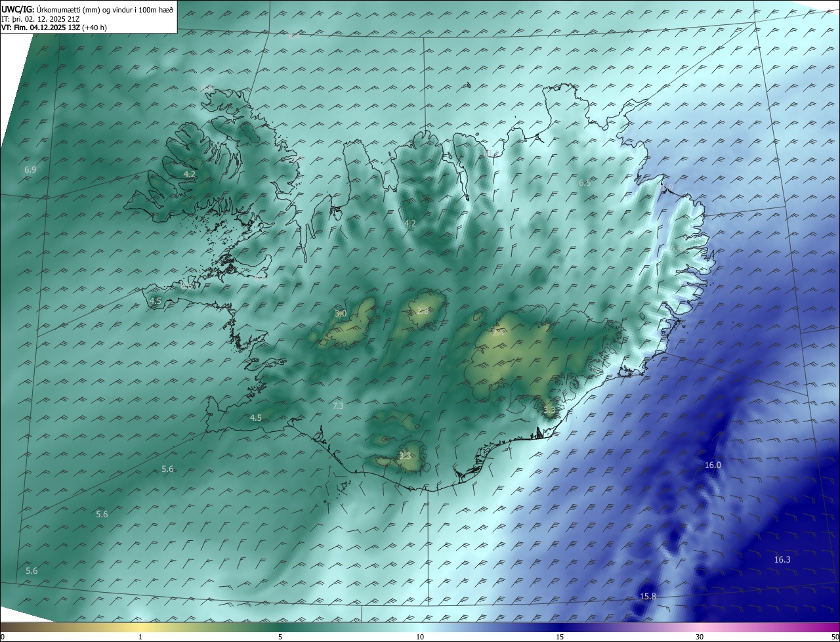Click the 10 tick label on the color scale
This screenshot has width=840, height=642.
pos(420,637)
